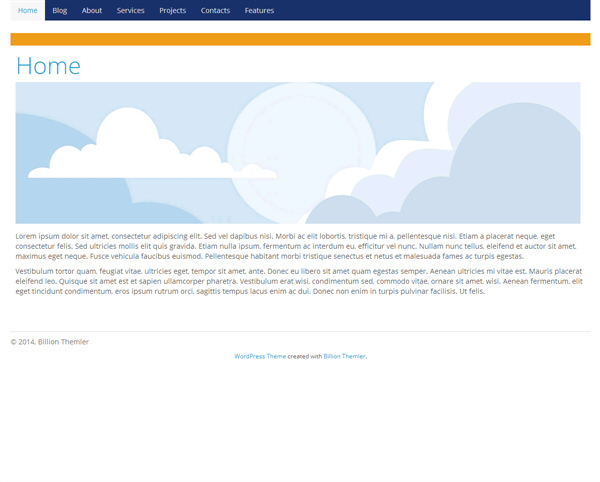This screenshot has height=482, width=600.
Task: Select Contacts in the navigation bar
Action: [215, 10]
